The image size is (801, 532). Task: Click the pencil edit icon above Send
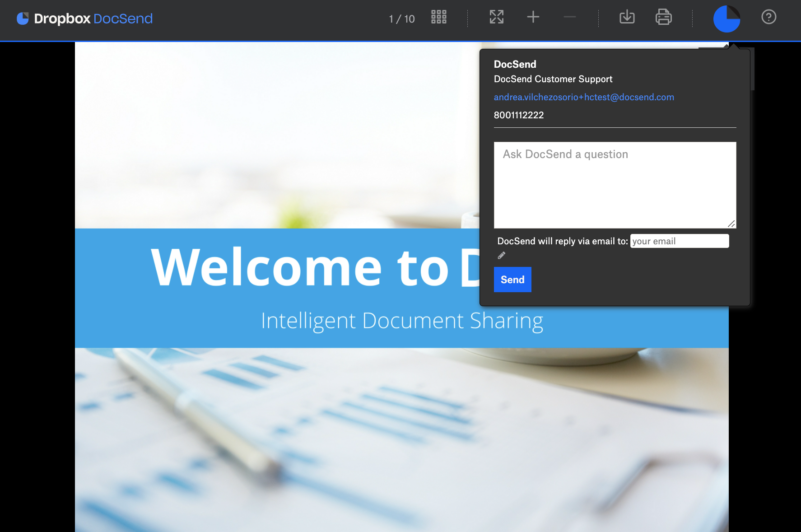pyautogui.click(x=502, y=256)
